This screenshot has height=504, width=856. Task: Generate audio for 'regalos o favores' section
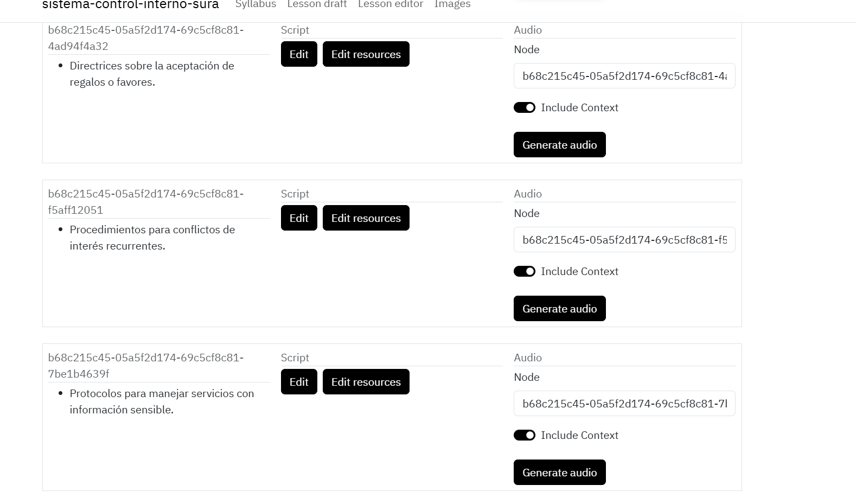[559, 145]
